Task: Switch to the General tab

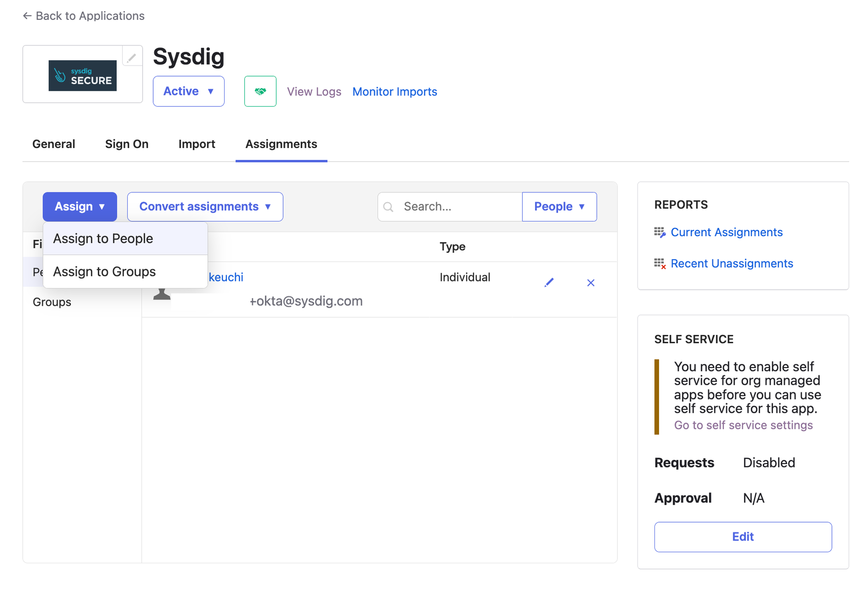Action: pos(54,144)
